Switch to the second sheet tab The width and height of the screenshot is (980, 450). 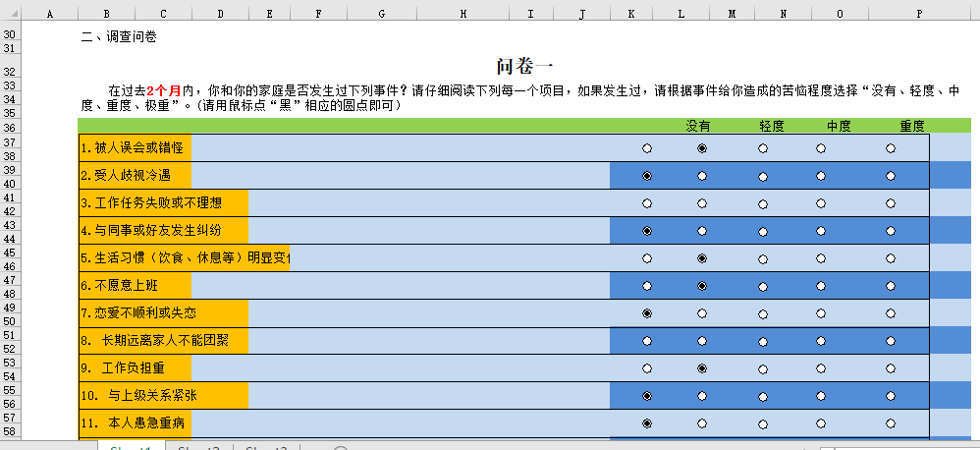199,448
